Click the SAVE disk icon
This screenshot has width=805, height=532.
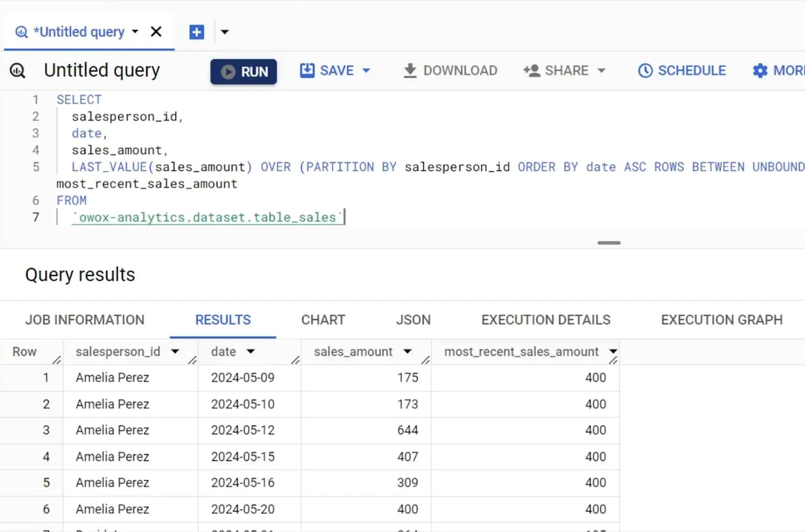(x=307, y=71)
